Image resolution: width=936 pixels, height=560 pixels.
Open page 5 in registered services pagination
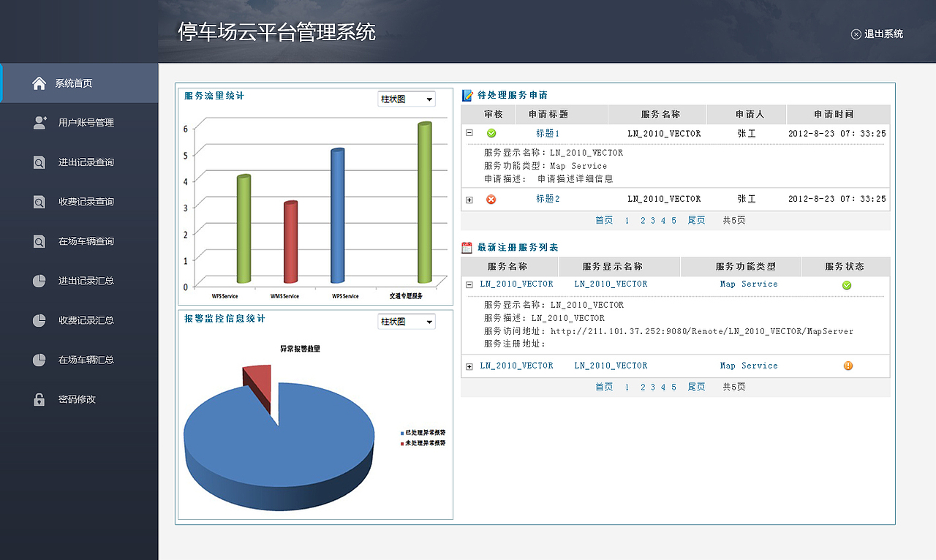tap(673, 387)
